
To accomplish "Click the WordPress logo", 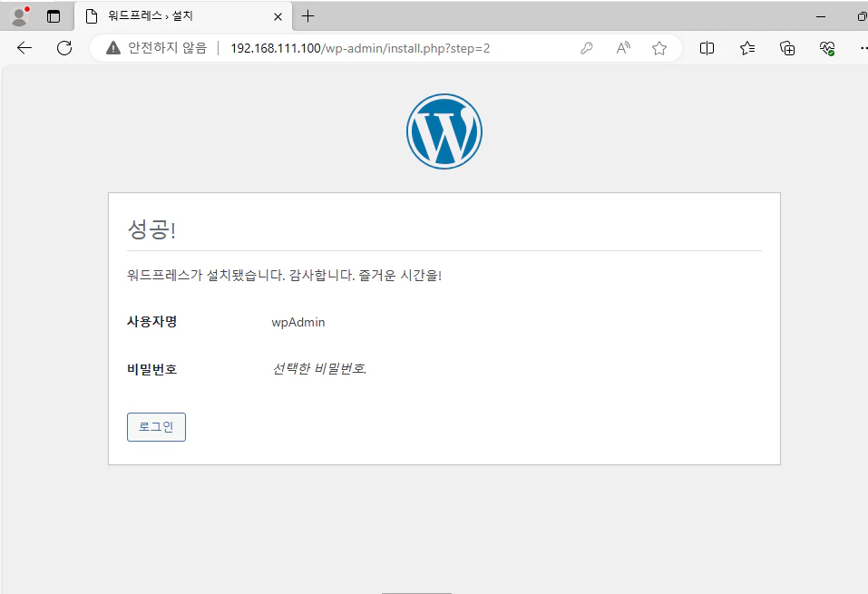I will (444, 131).
